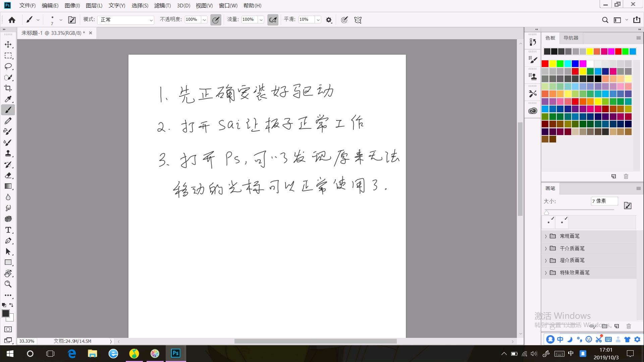Open the 画笔 panel options menu
The image size is (644, 362).
(639, 188)
